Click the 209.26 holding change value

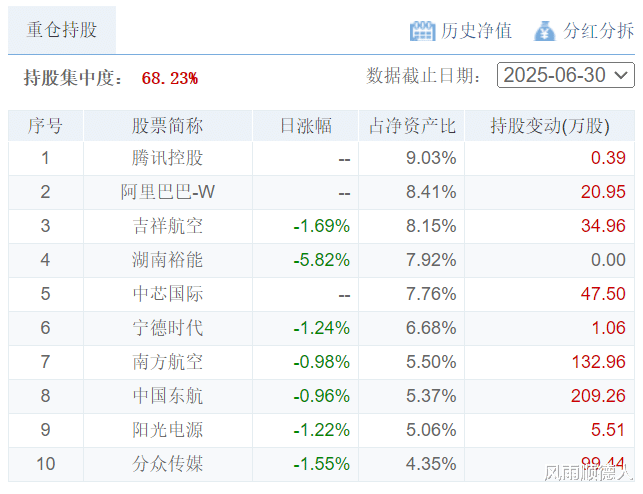tap(598, 396)
